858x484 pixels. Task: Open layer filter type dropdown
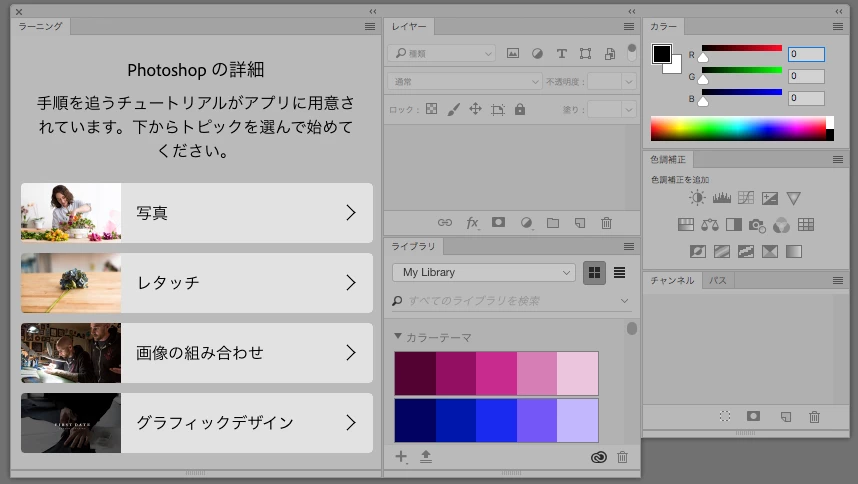coord(442,53)
